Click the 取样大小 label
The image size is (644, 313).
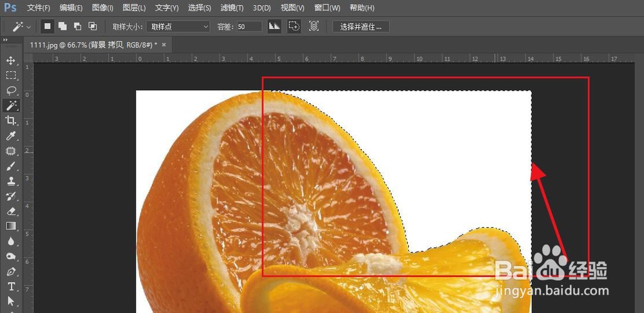tap(128, 26)
